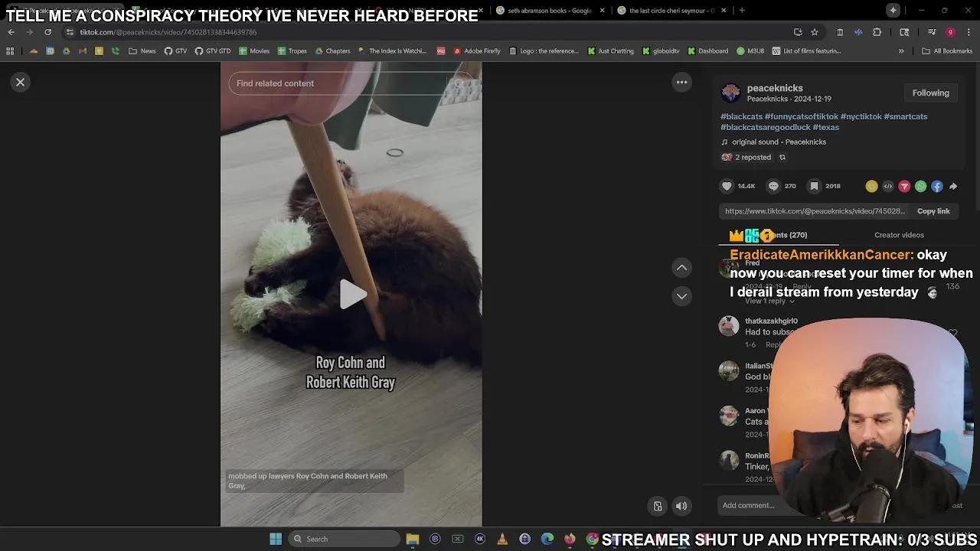Open the #smartcats hashtag
The height and width of the screenshot is (551, 980).
pos(905,116)
